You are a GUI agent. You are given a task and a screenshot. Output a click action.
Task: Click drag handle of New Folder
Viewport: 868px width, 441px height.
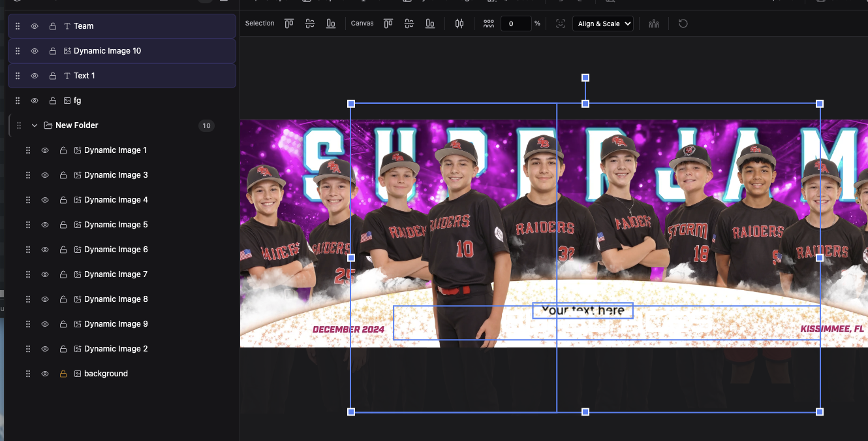[x=18, y=125]
